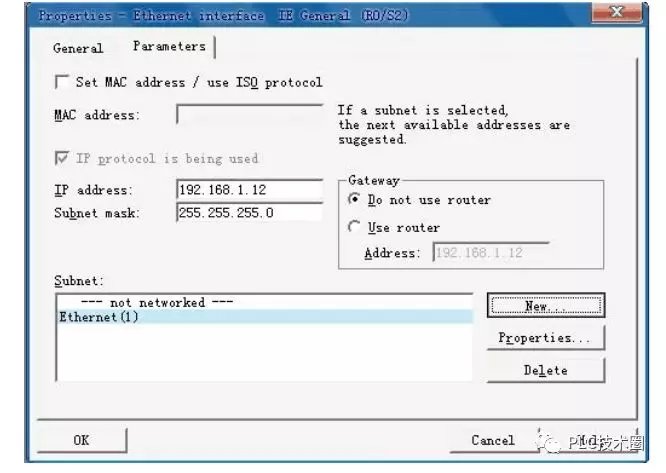This screenshot has height=473, width=666.
Task: Click the gateway router Address field
Action: point(490,253)
